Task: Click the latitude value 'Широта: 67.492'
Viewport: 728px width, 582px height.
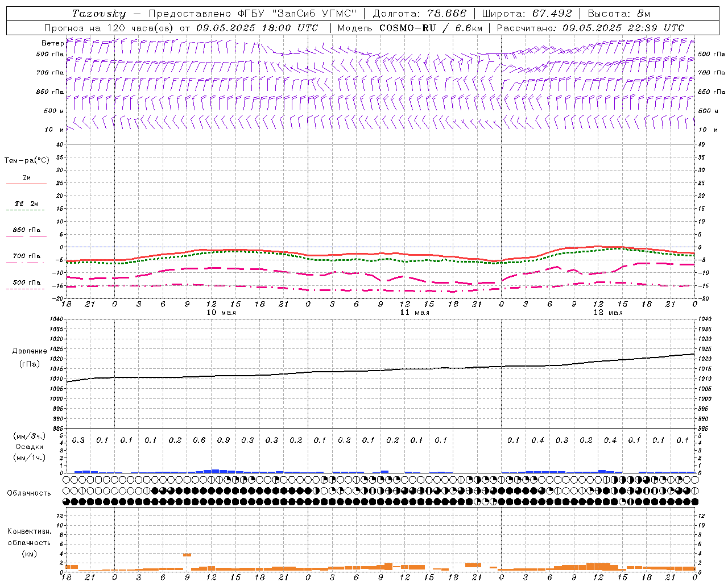Action: [527, 14]
